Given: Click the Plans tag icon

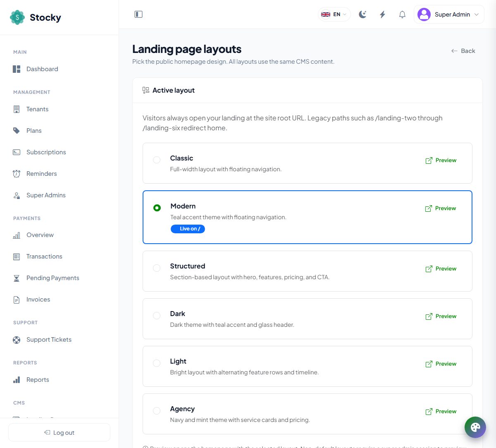Looking at the screenshot, I should pos(17,131).
